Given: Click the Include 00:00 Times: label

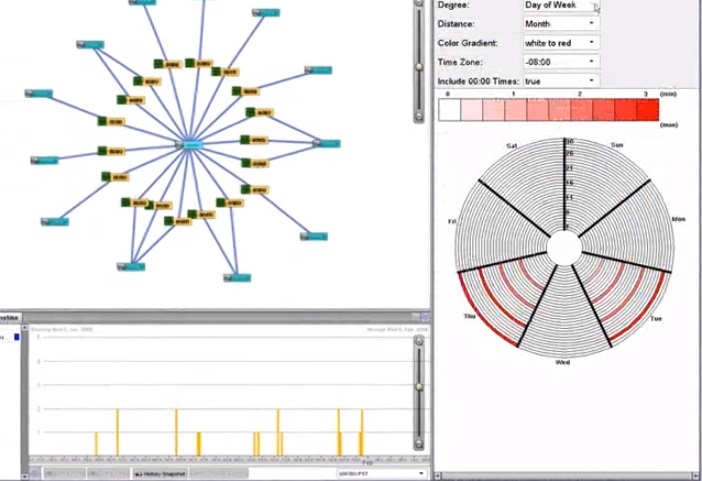Looking at the screenshot, I should (478, 82).
